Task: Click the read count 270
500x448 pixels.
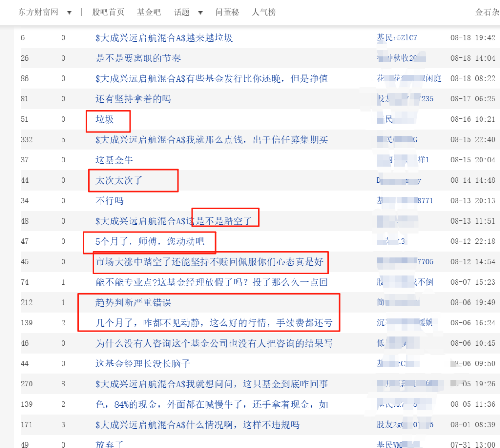Action: [x=27, y=384]
